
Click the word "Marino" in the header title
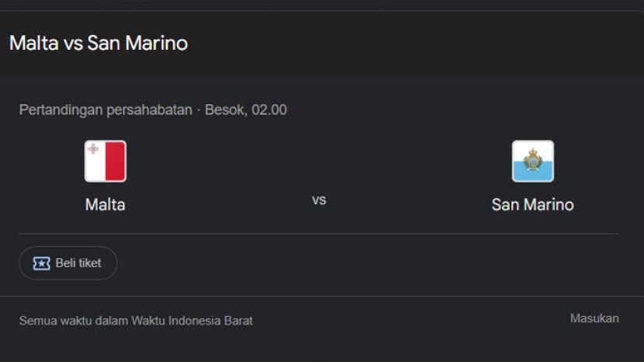coord(158,44)
